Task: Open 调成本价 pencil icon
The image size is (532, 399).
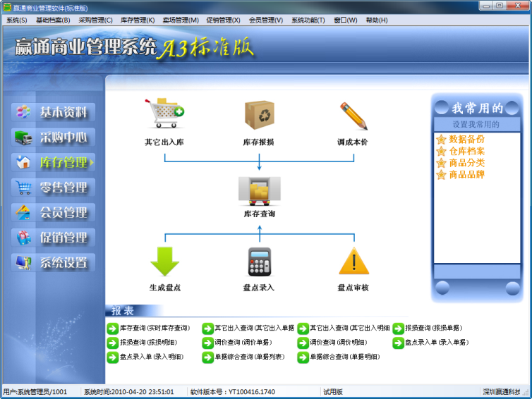Action: point(353,115)
